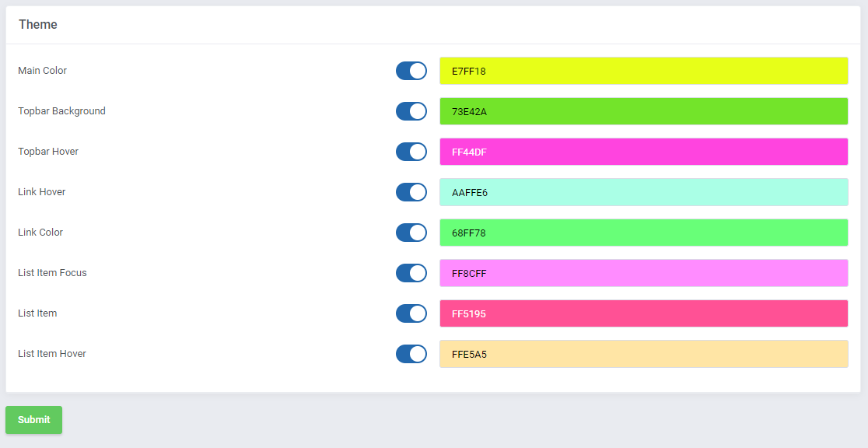The width and height of the screenshot is (868, 448).
Task: Click the Theme panel heading
Action: tap(38, 25)
